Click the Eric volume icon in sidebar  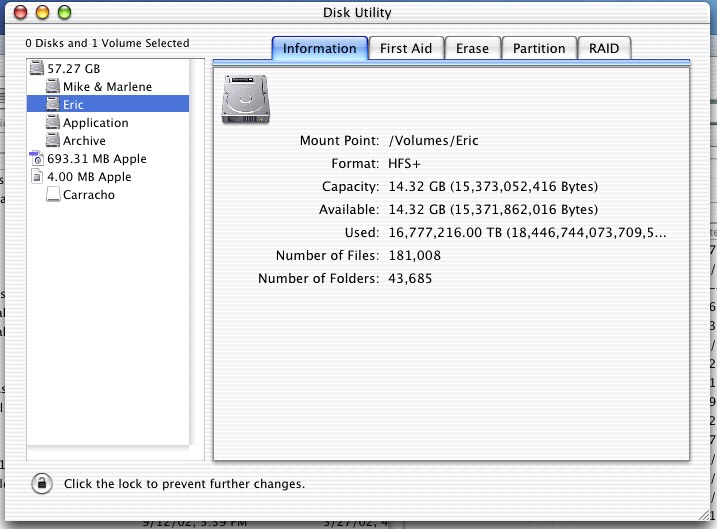point(53,104)
